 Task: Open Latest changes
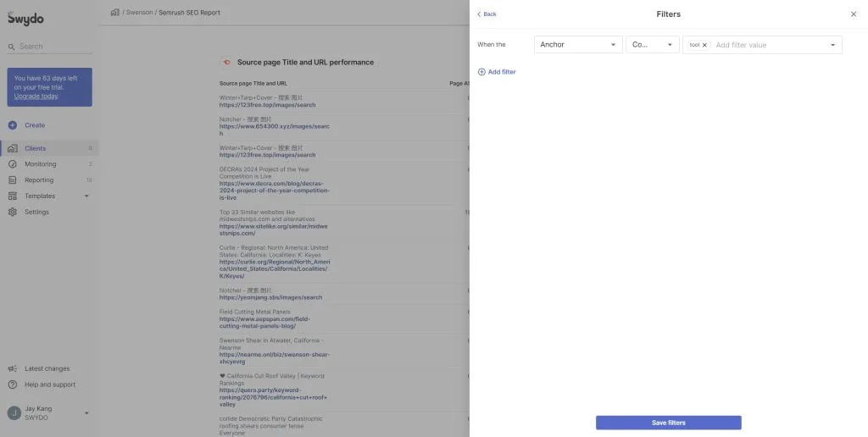[47, 369]
